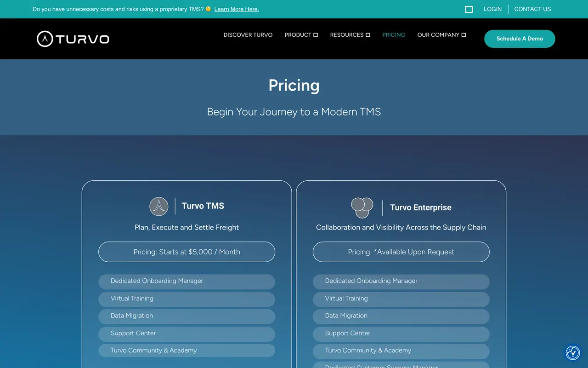Click the emoji in announcement bar
This screenshot has width=588, height=368.
pos(208,9)
